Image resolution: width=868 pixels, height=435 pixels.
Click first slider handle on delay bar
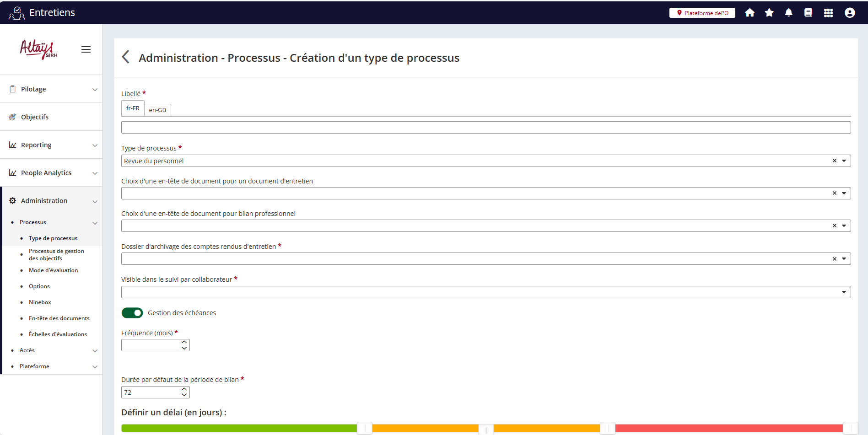[x=365, y=428]
